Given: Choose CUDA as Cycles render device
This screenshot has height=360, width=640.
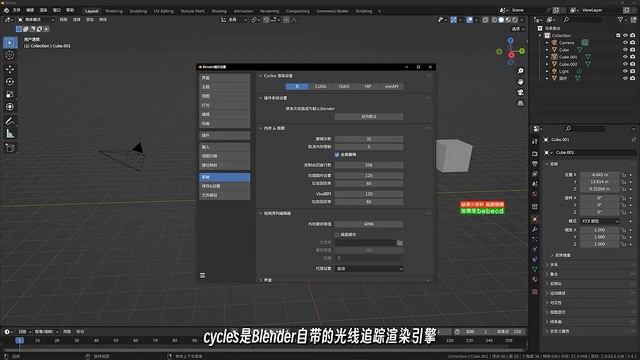Looking at the screenshot, I should point(320,87).
